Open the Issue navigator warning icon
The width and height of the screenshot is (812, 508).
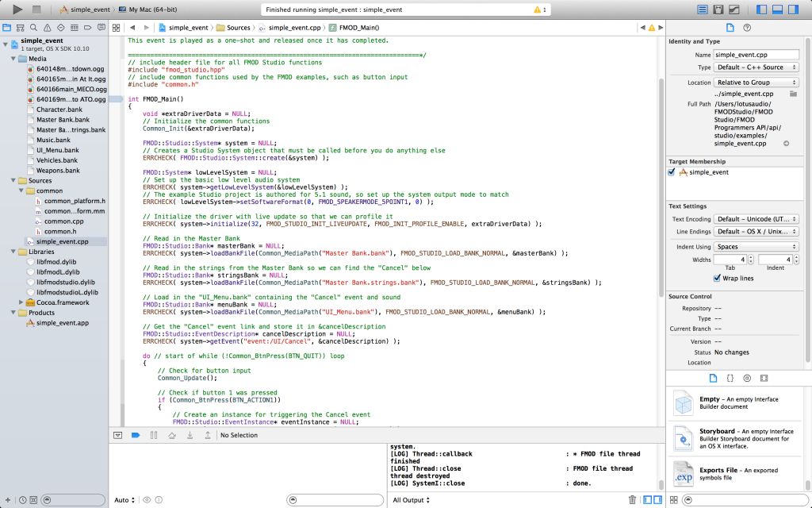(x=48, y=28)
